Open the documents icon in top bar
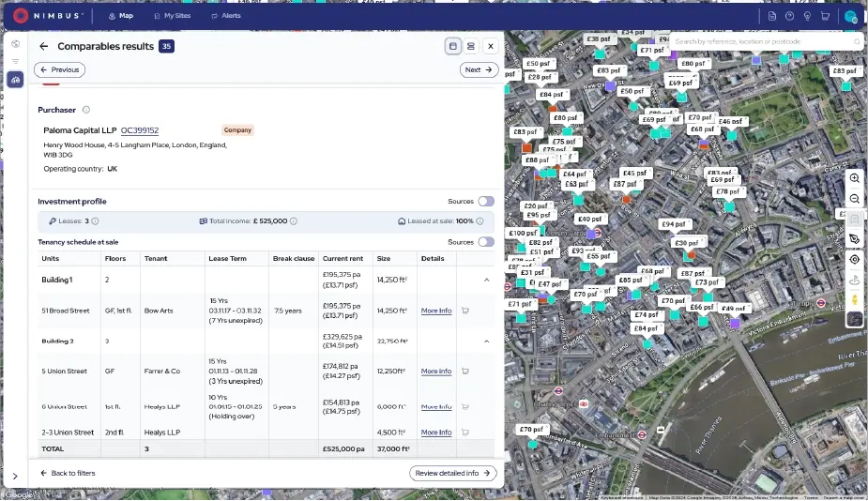 (x=772, y=16)
